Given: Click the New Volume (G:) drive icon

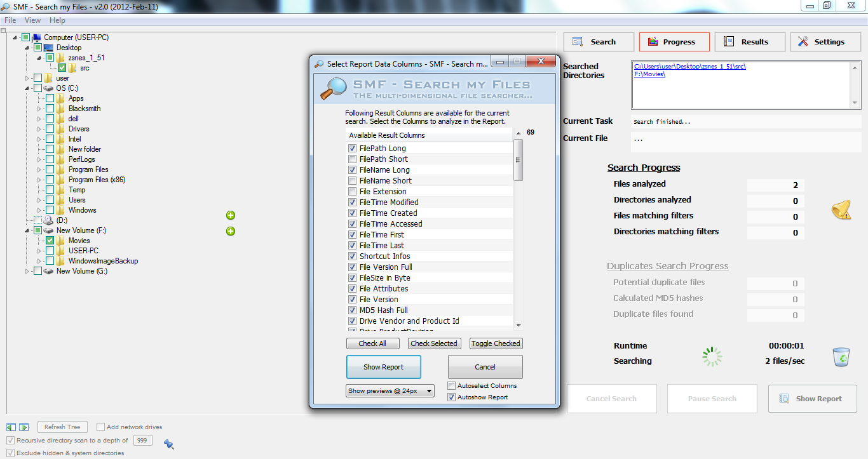Looking at the screenshot, I should click(x=48, y=271).
